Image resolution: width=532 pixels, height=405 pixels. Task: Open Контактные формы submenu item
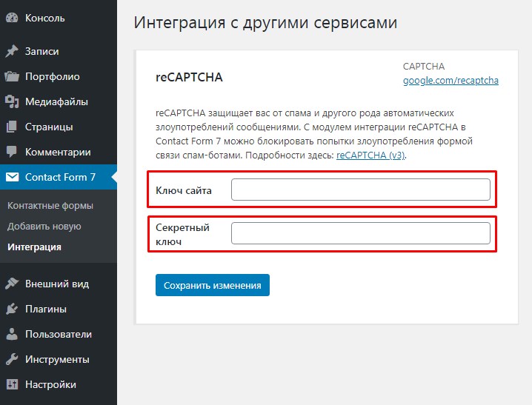click(50, 205)
